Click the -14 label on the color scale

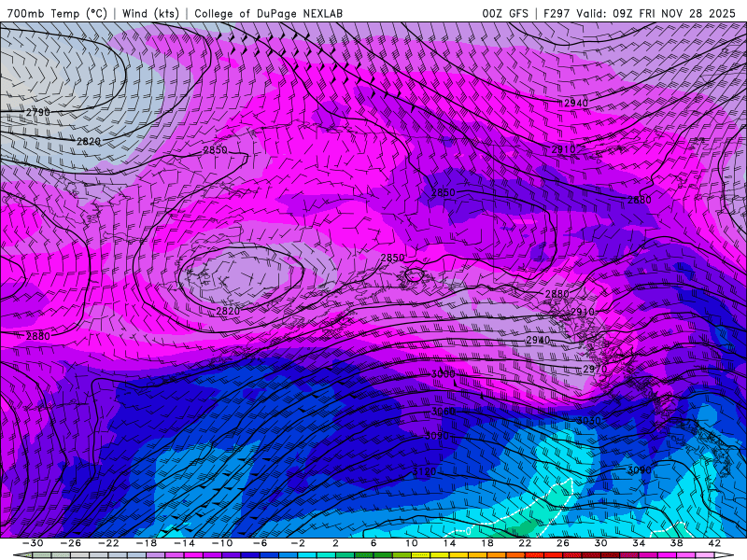184,543
